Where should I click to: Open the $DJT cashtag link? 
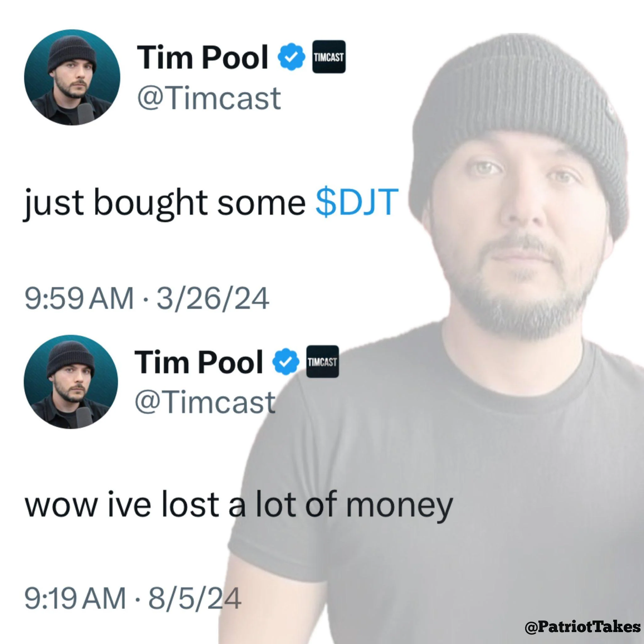click(357, 202)
